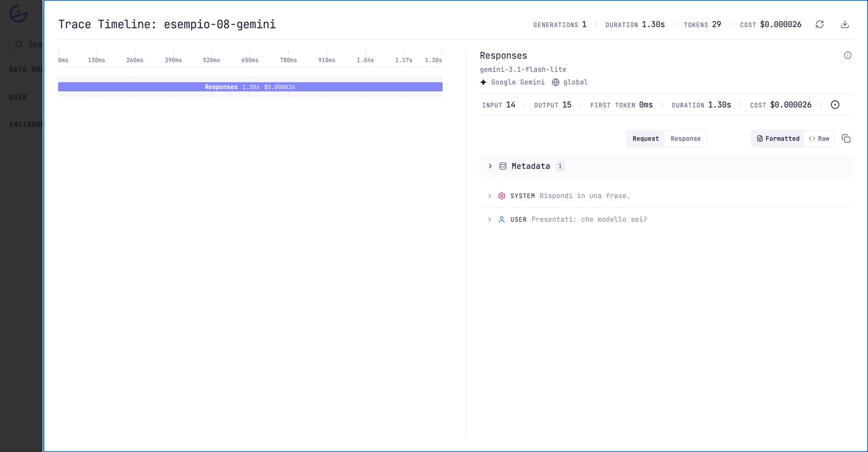868x452 pixels.
Task: Click the app logo in the background page
Action: (x=19, y=14)
